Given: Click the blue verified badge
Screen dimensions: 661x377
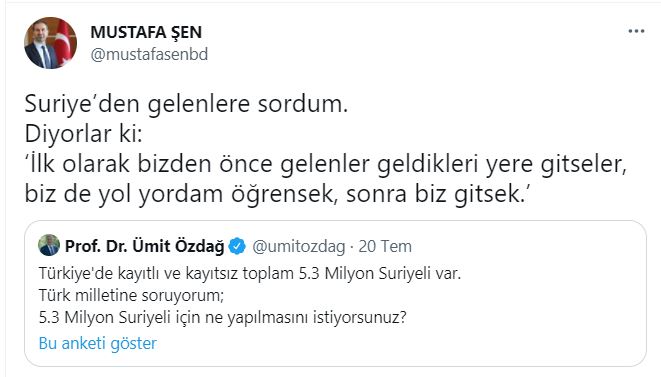Looking at the screenshot, I should tap(237, 246).
